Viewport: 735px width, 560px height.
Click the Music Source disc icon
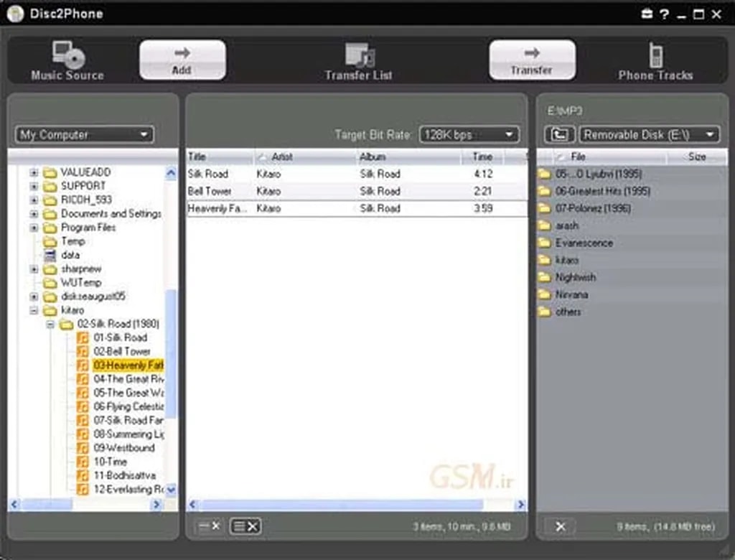click(x=67, y=55)
